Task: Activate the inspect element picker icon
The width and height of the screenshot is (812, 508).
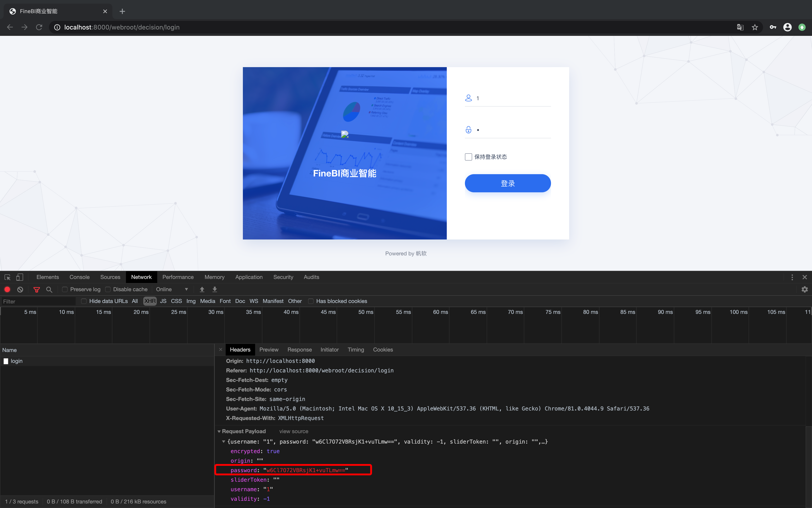Action: (7, 277)
